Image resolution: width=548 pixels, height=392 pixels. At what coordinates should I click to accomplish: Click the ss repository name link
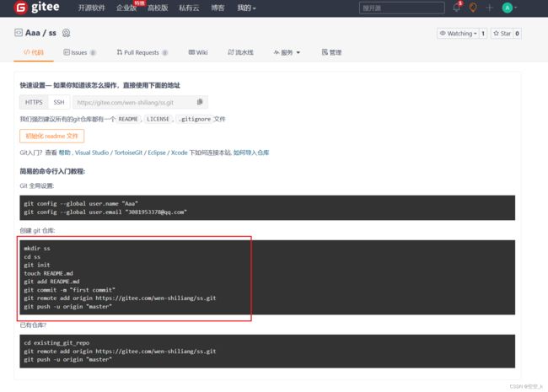(x=52, y=33)
